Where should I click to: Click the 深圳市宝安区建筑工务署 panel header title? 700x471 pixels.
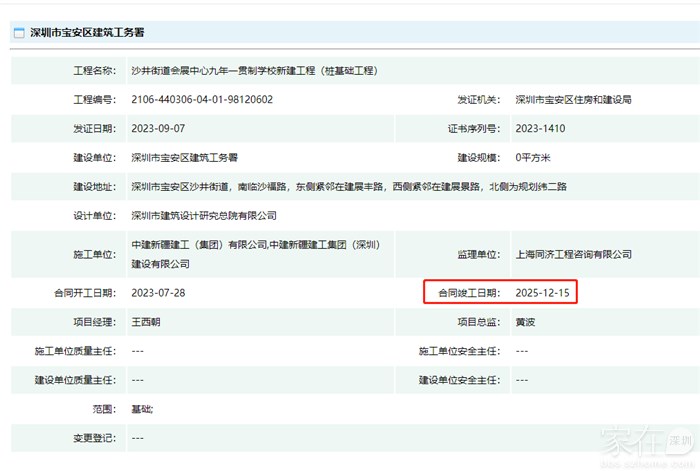pos(87,33)
